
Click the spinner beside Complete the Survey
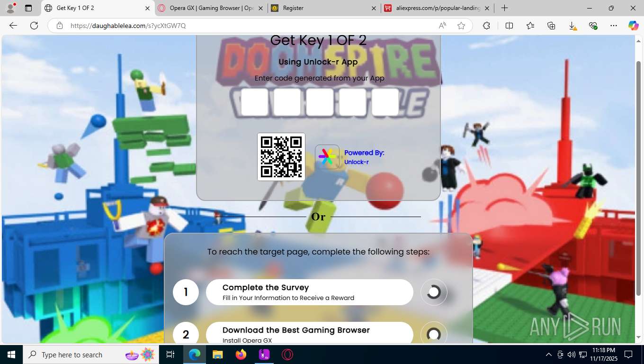point(434,292)
